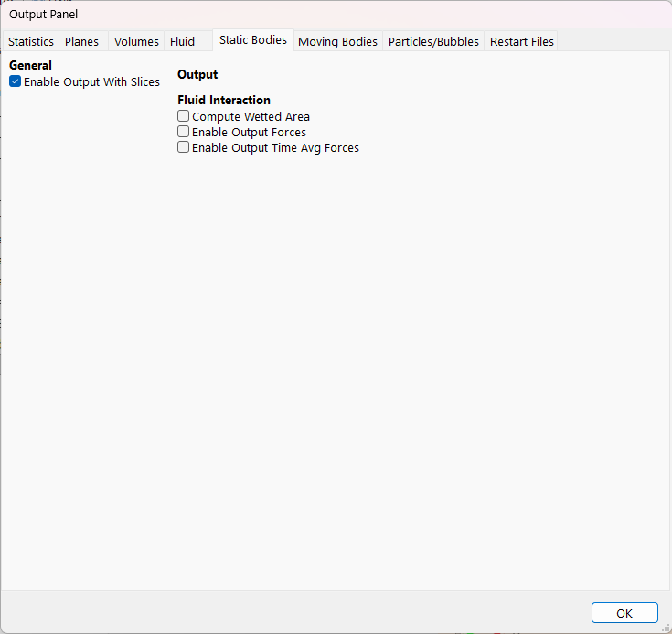Switch to the Moving Bodies tab
Viewport: 672px width, 634px height.
[x=337, y=41]
